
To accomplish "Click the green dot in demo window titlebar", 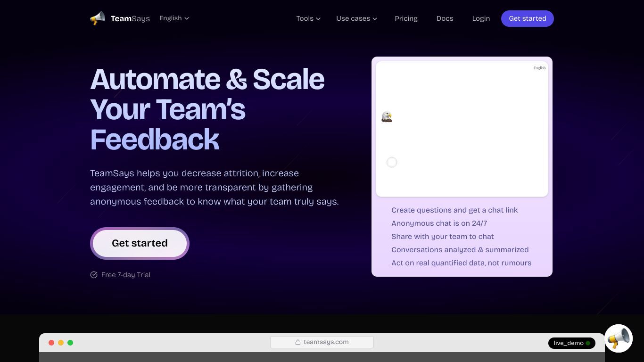I will point(70,343).
